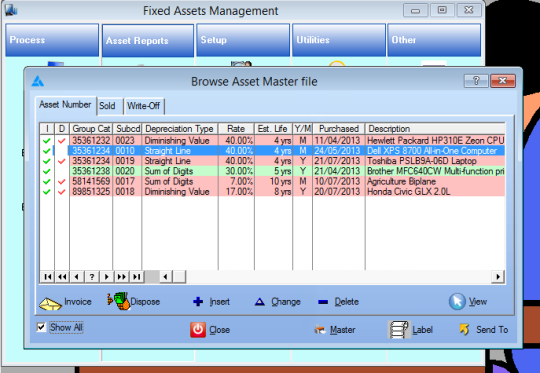Click the horizontal scrollbar left arrow
Image resolution: width=540 pixels, height=373 pixels.
pos(166,277)
